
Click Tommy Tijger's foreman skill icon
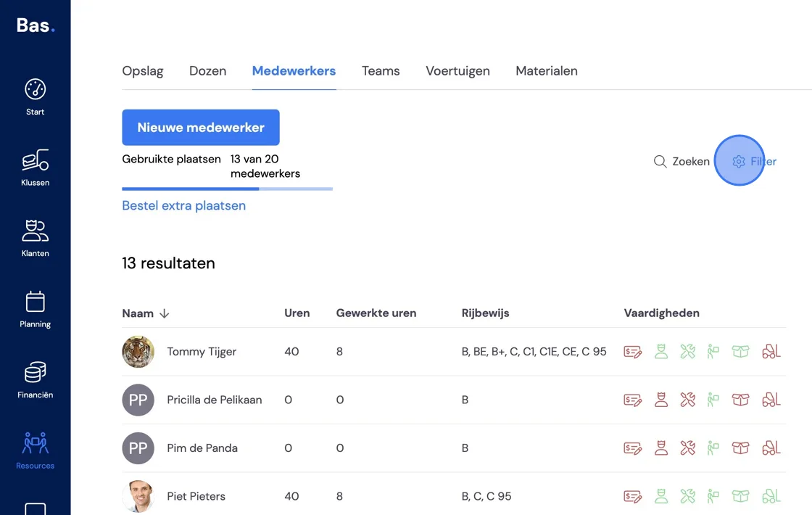(x=660, y=352)
